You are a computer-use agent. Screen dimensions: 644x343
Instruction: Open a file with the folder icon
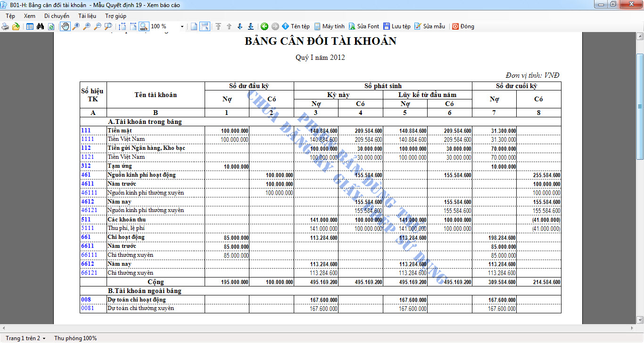point(16,26)
